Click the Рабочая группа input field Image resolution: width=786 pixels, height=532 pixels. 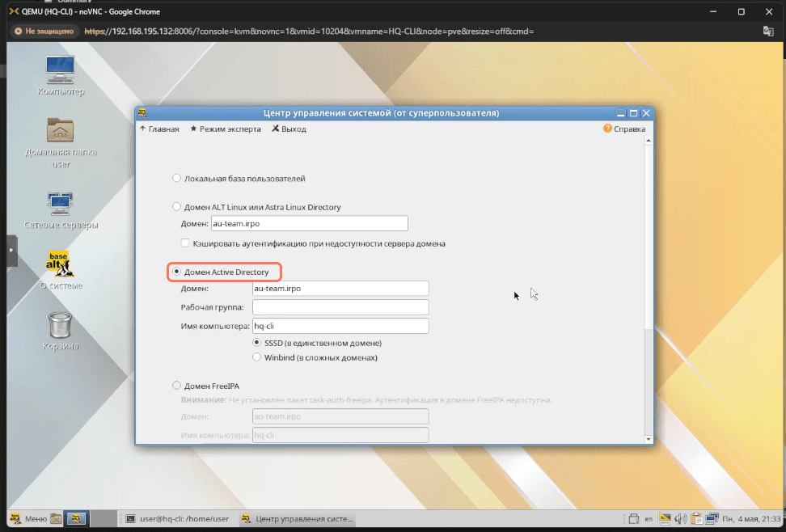click(340, 307)
